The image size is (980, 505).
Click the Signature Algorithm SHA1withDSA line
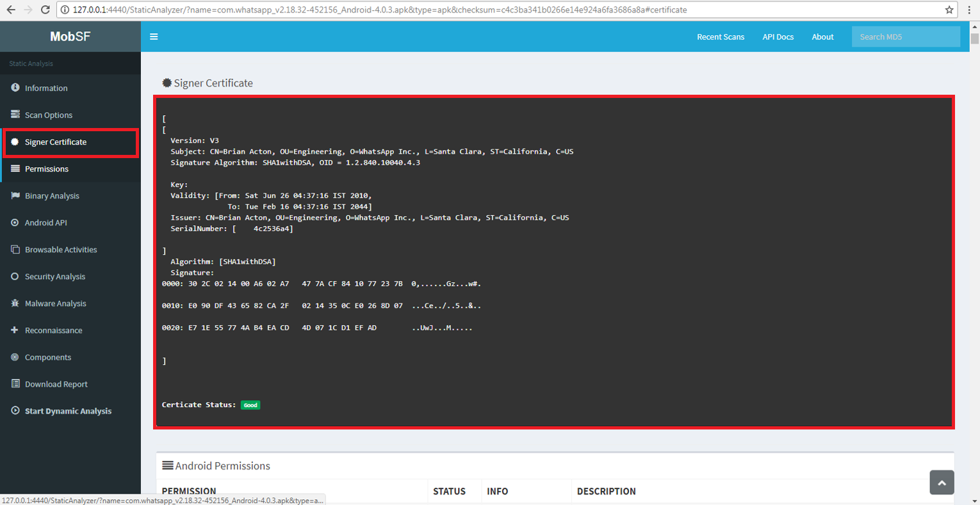(x=295, y=163)
